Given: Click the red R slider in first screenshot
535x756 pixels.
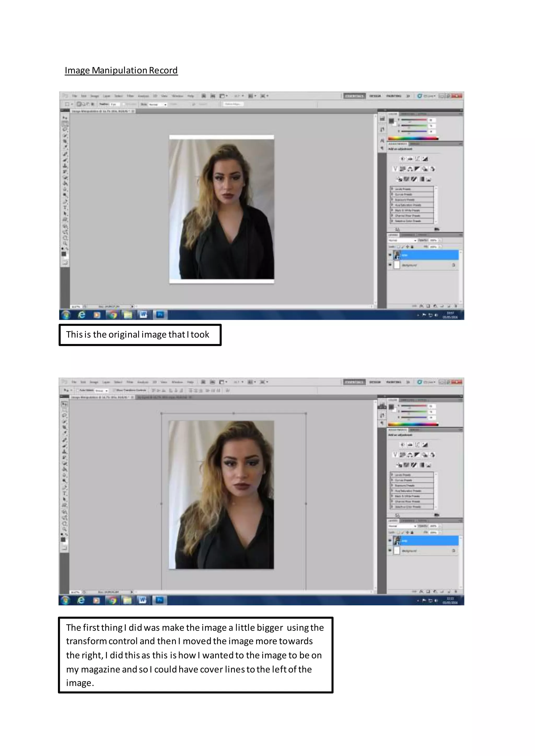Looking at the screenshot, I should pyautogui.click(x=414, y=120).
